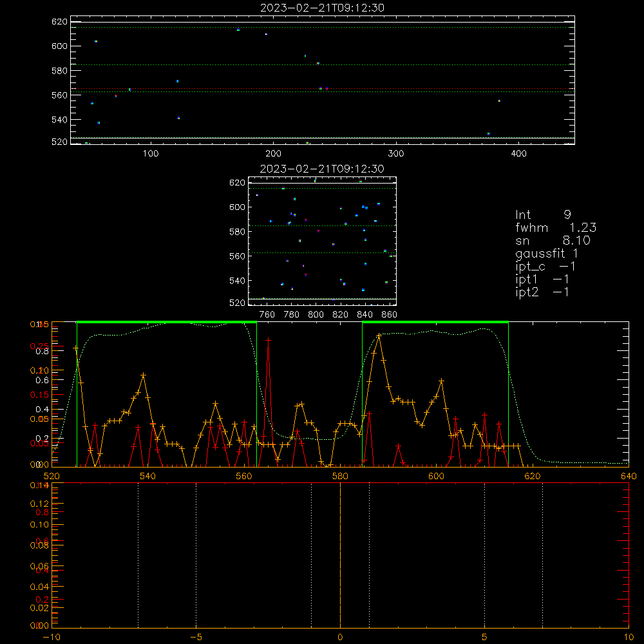Select the 'gaussfit 1' readout text
Image resolution: width=644 pixels, height=644 pixels.
547,253
